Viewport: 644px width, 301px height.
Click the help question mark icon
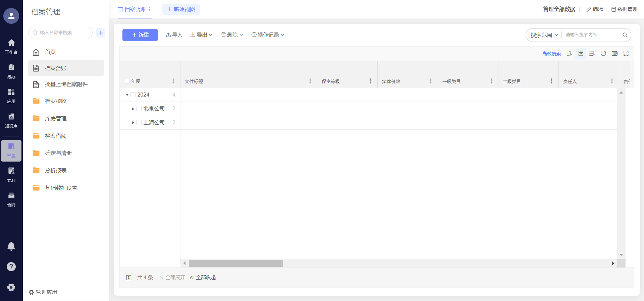point(11,266)
